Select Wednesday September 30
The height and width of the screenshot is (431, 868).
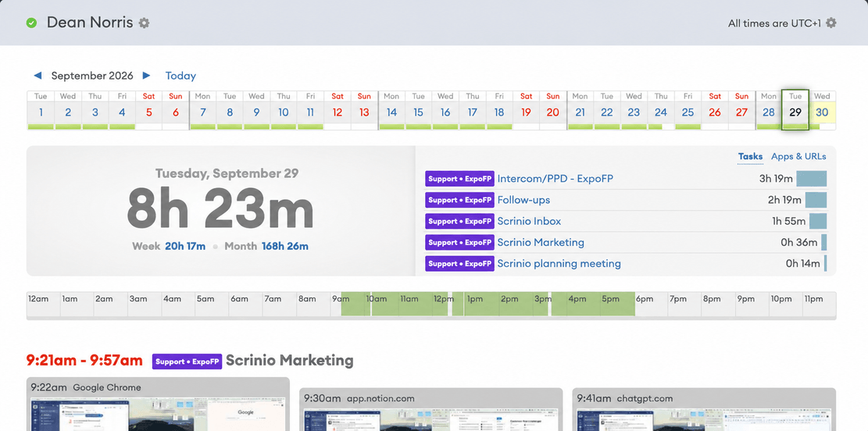pyautogui.click(x=822, y=110)
